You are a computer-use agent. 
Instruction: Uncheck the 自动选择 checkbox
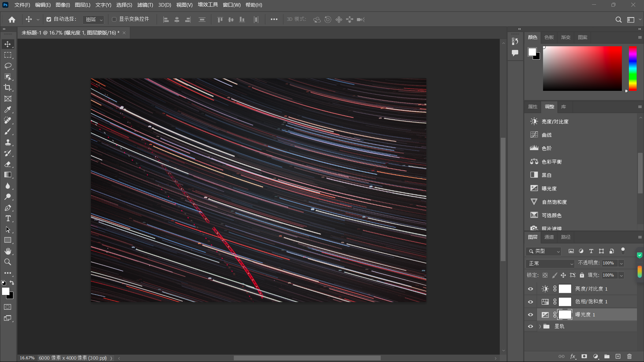pos(49,19)
